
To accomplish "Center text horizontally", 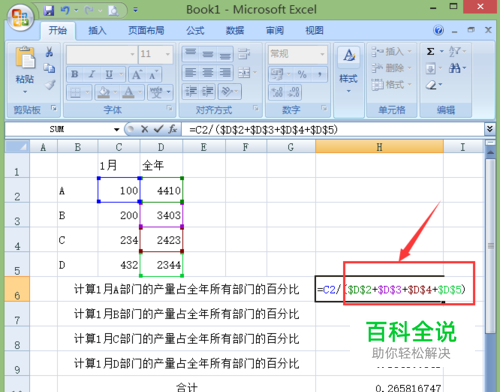I will coord(208,72).
